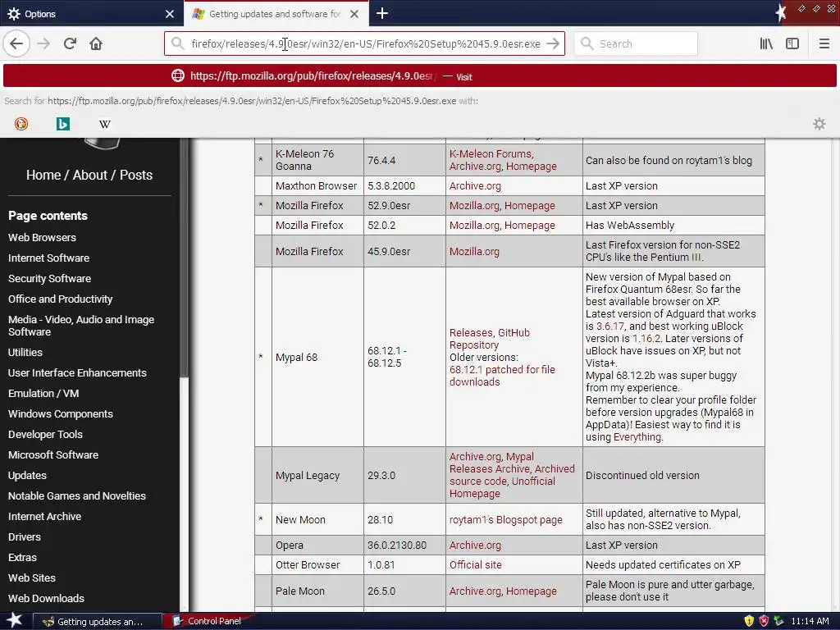
Task: Open the hamburger application menu
Action: point(824,43)
